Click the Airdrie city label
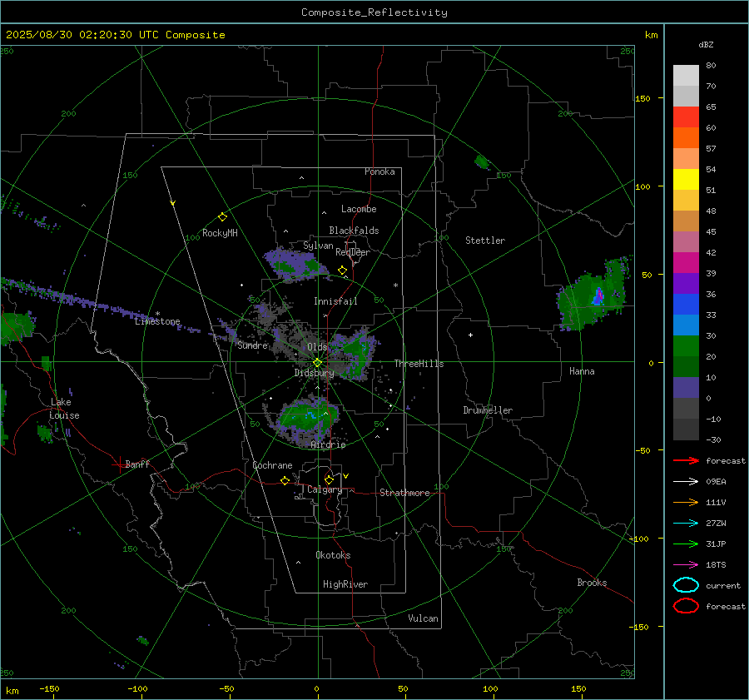The image size is (749, 700). pyautogui.click(x=328, y=444)
